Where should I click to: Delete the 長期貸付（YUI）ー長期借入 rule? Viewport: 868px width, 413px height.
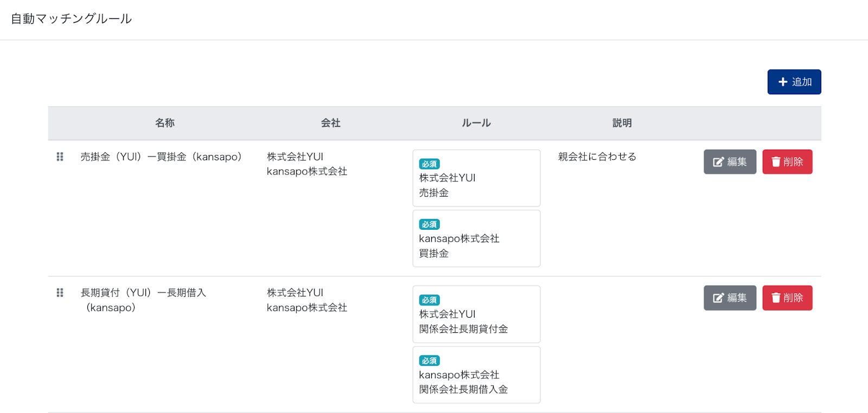click(x=787, y=298)
